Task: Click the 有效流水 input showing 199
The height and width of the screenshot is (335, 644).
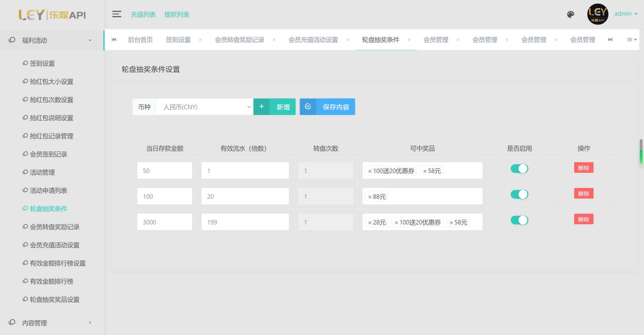Action: [x=245, y=222]
